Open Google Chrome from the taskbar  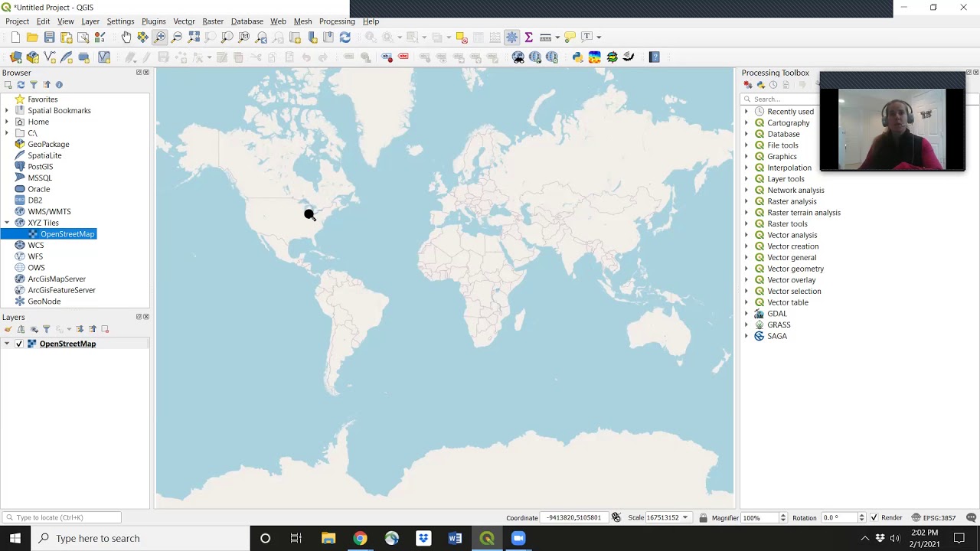point(360,538)
